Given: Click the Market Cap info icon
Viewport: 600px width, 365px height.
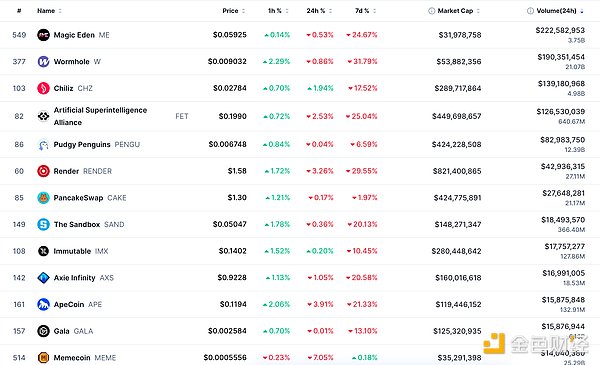Looking at the screenshot, I should 431,11.
